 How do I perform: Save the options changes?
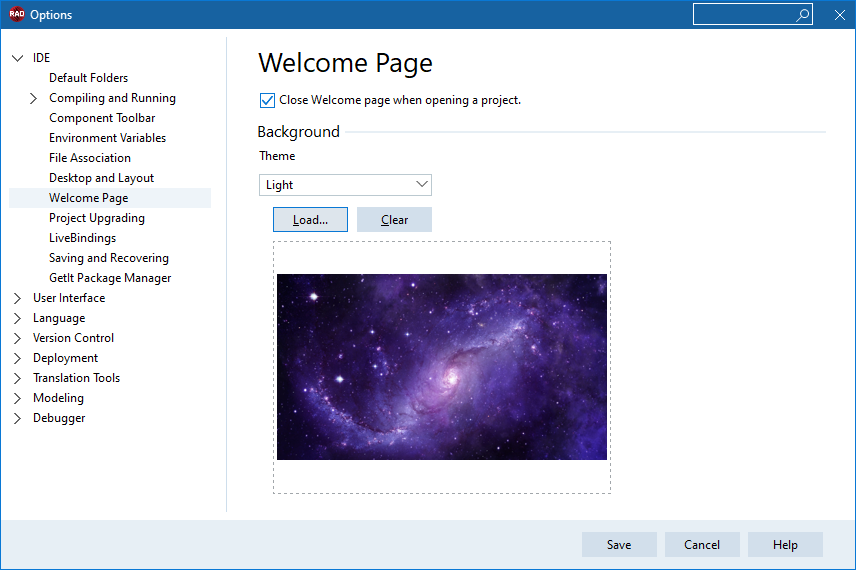coord(619,544)
